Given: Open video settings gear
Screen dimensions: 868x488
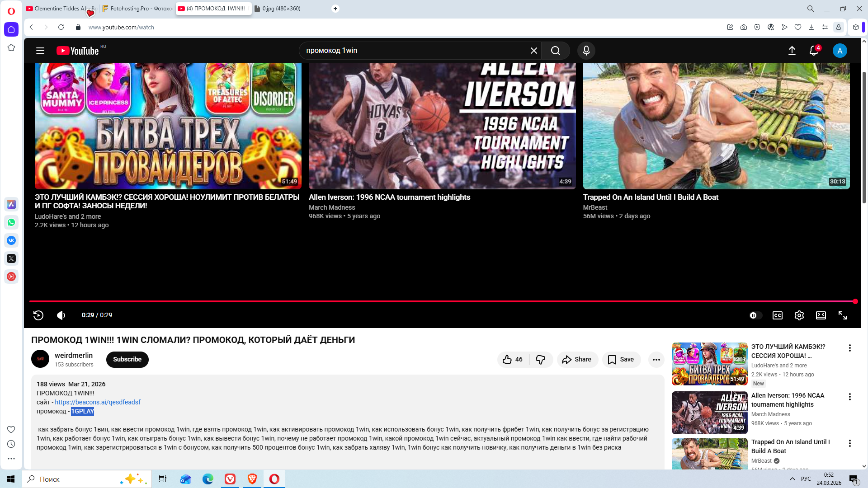Looking at the screenshot, I should (799, 315).
